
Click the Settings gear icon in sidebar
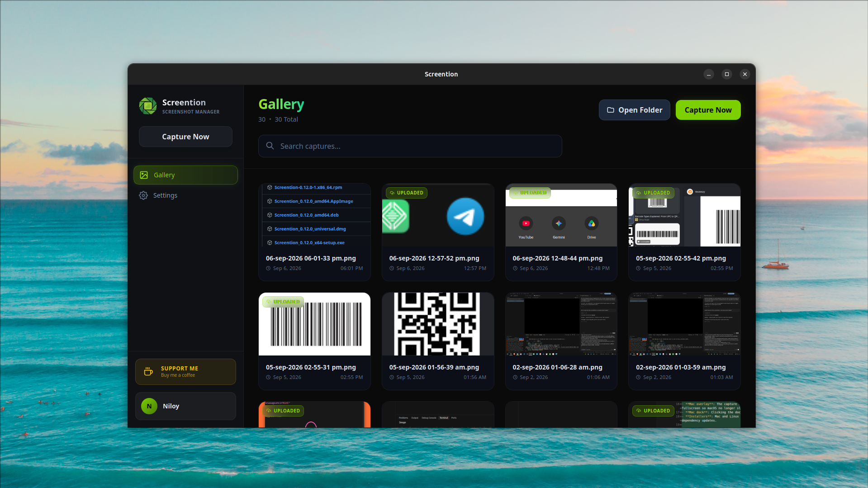[143, 195]
